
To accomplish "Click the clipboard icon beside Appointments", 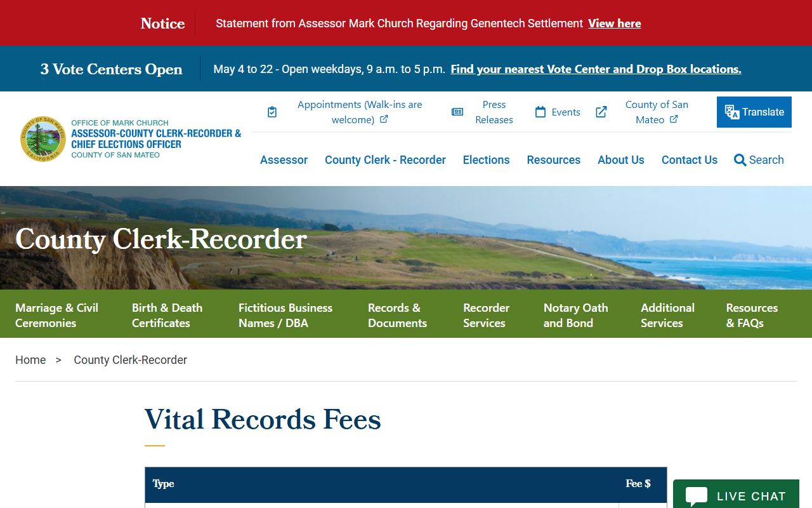I will [272, 112].
